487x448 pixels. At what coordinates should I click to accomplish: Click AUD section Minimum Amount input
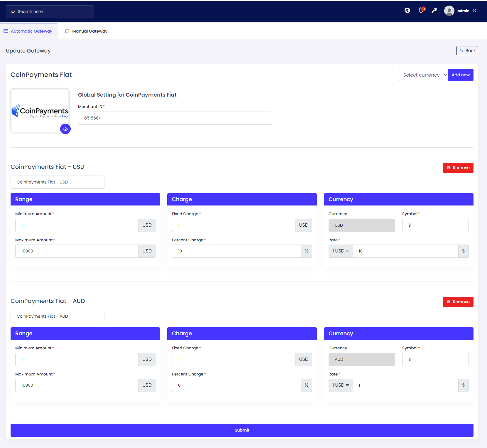(x=77, y=360)
